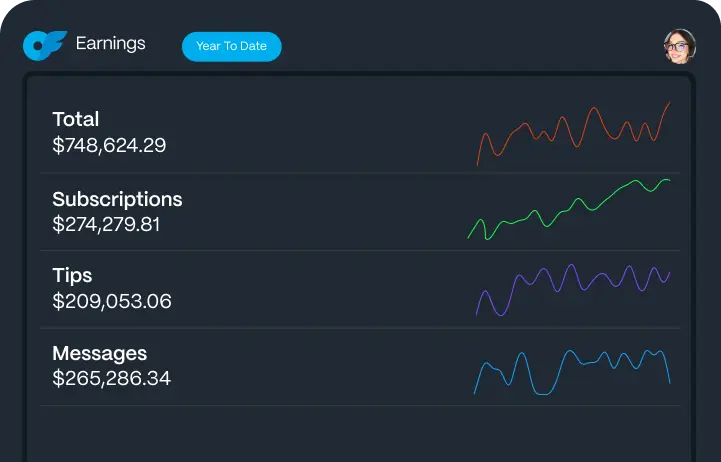Click the blue Messages sparkline chart
The image size is (721, 462).
coord(571,370)
